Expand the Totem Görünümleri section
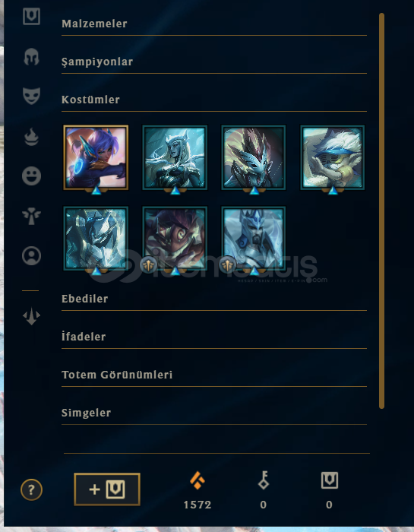The width and height of the screenshot is (414, 532). point(214,375)
